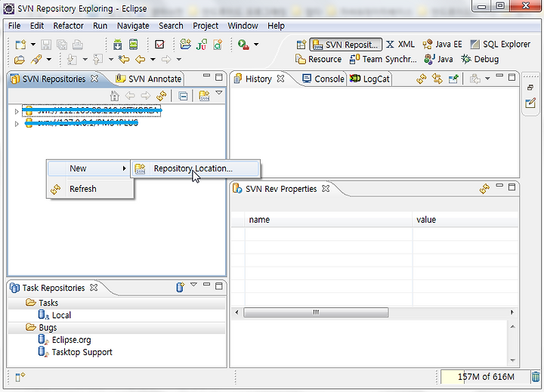Image resolution: width=544 pixels, height=392 pixels.
Task: Switch to the Team Synchronizing perspective
Action: 383,60
